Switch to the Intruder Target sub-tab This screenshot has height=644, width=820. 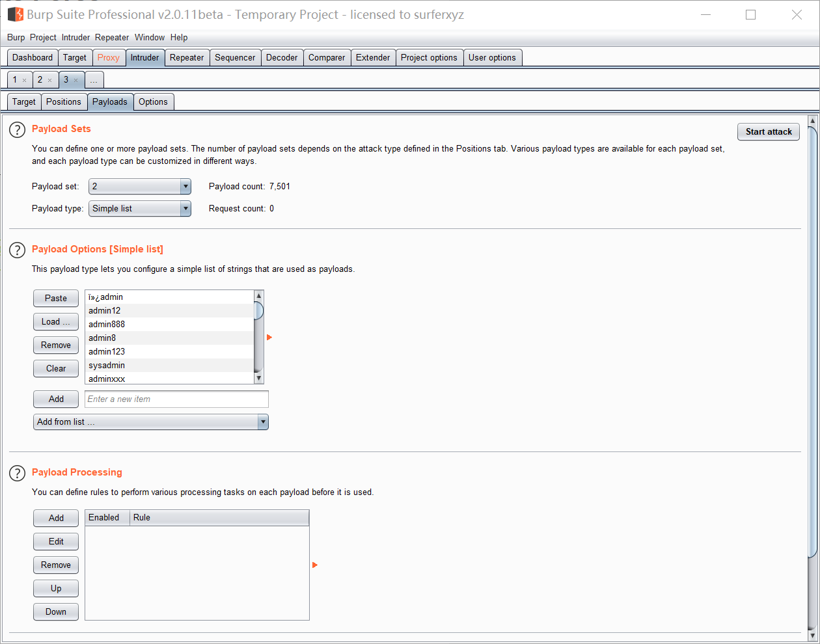(x=24, y=102)
